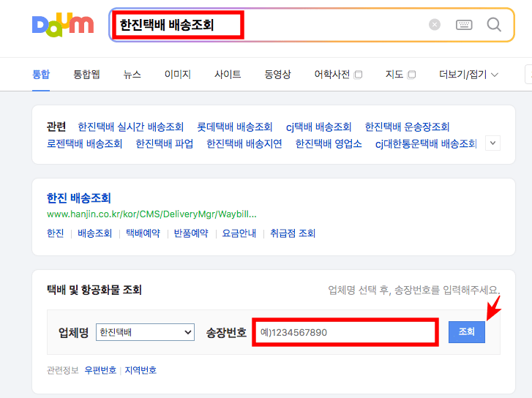The height and width of the screenshot is (398, 532).
Task: Open the 업체명 carrier dropdown
Action: pyautogui.click(x=145, y=332)
